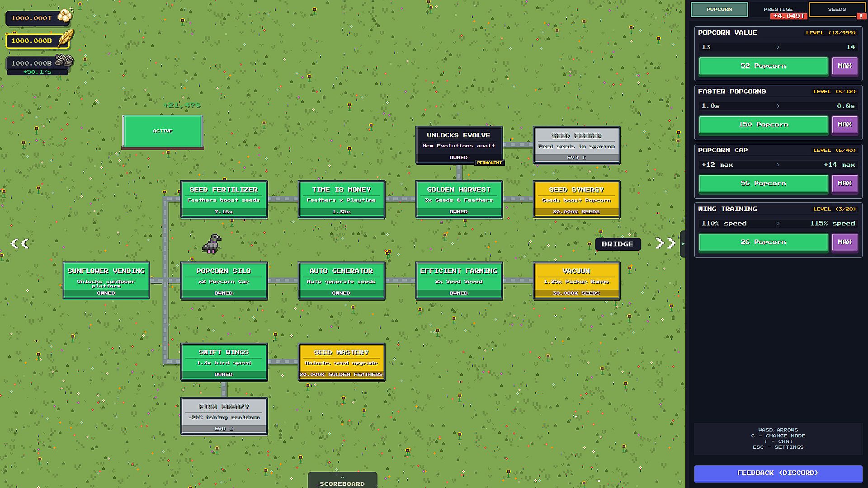Purchase the Vacuum upgrade node

pos(576,281)
